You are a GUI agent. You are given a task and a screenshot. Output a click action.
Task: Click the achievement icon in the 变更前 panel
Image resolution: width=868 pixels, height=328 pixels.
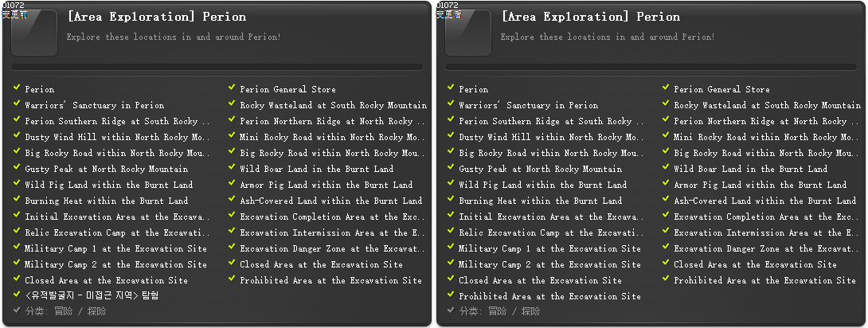click(34, 33)
